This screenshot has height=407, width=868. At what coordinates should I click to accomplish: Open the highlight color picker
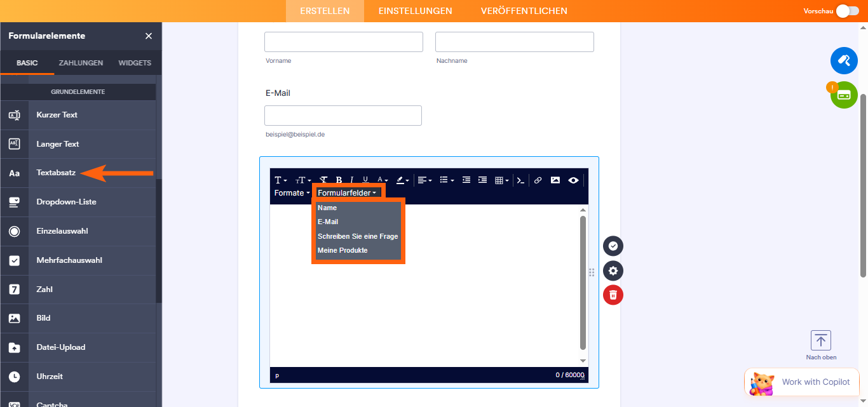403,180
